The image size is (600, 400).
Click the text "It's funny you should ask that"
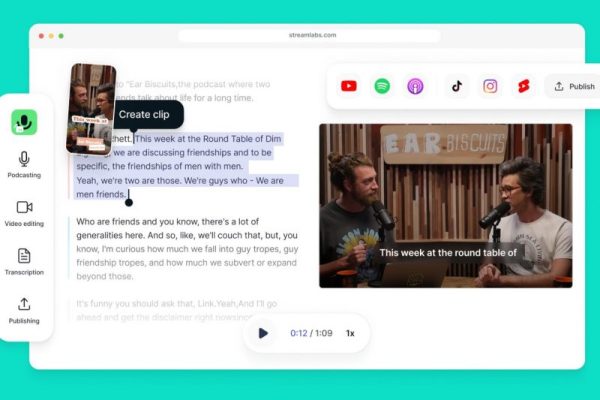click(x=135, y=304)
